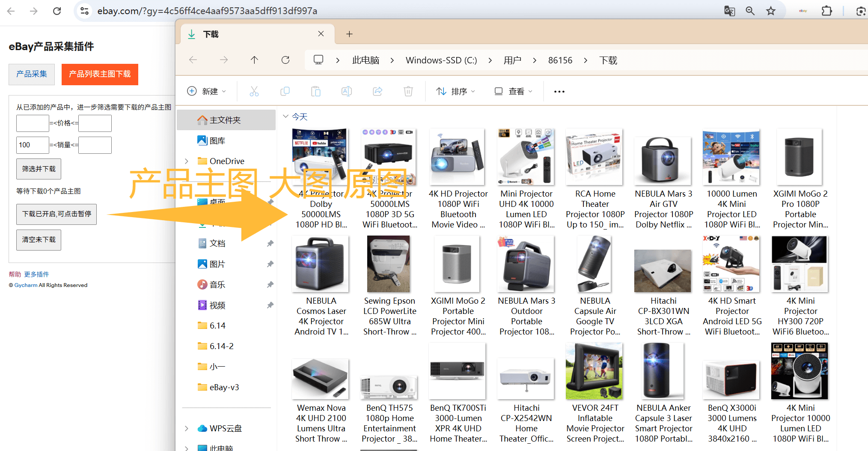Click the browser back arrow
This screenshot has height=451, width=868.
[11, 11]
